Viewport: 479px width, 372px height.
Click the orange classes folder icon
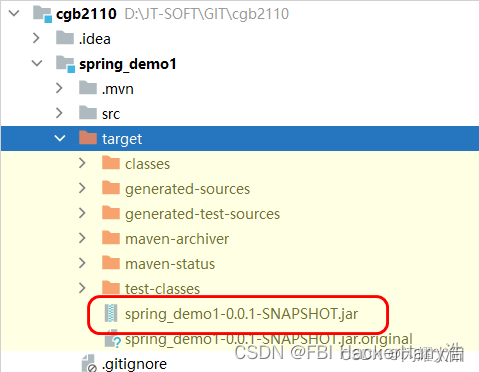point(111,163)
